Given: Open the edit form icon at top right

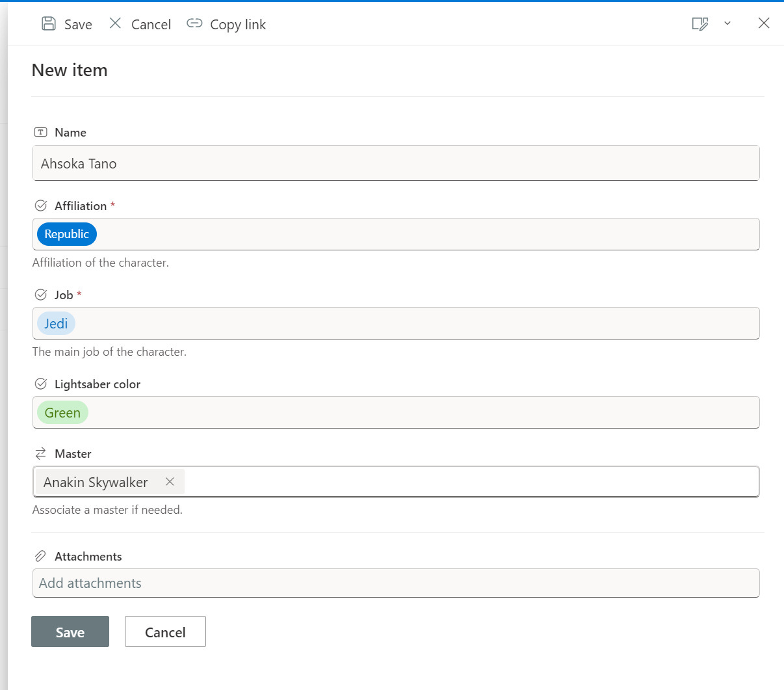Looking at the screenshot, I should click(x=700, y=24).
